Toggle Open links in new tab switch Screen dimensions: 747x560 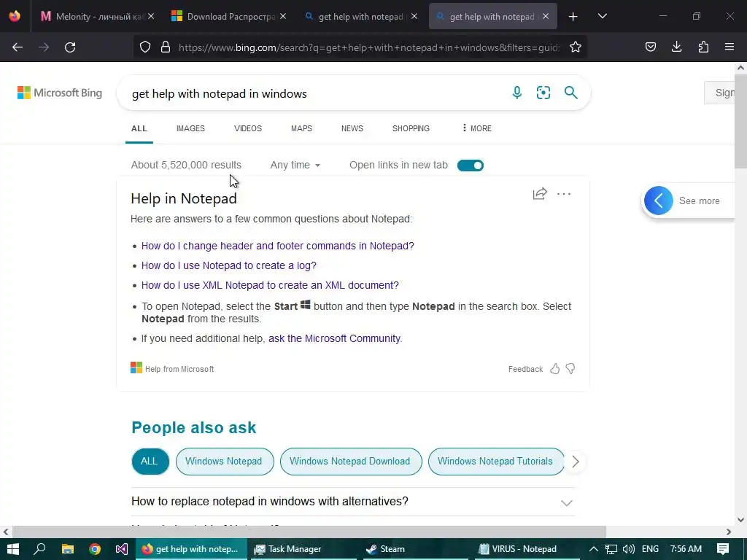pyautogui.click(x=471, y=166)
